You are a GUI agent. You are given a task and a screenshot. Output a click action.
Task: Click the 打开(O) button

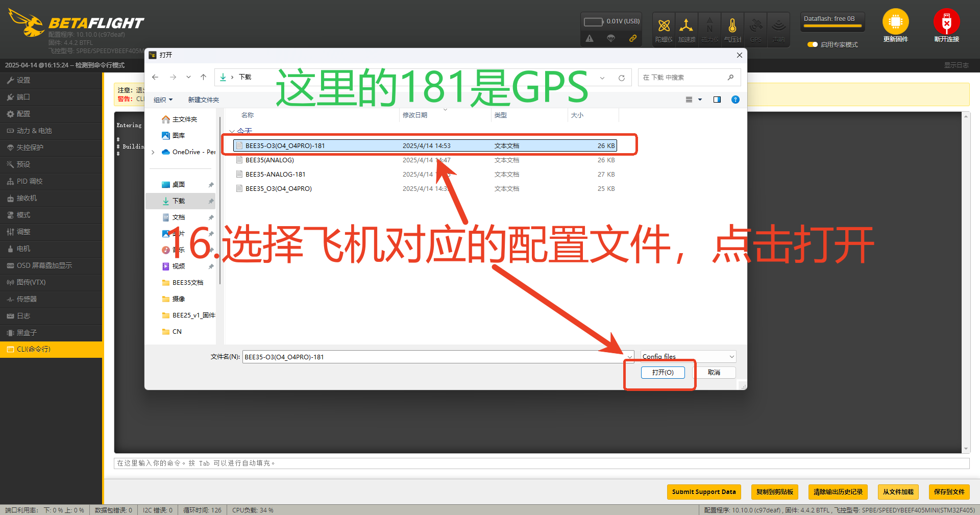pyautogui.click(x=663, y=373)
